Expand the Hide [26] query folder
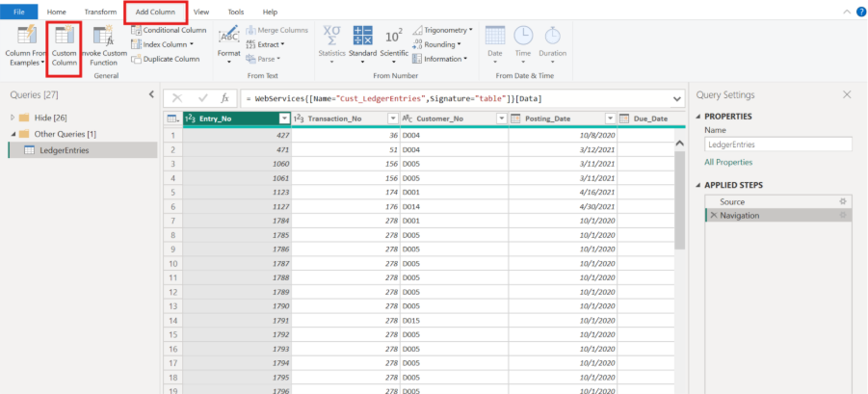This screenshot has width=868, height=394. click(x=13, y=118)
